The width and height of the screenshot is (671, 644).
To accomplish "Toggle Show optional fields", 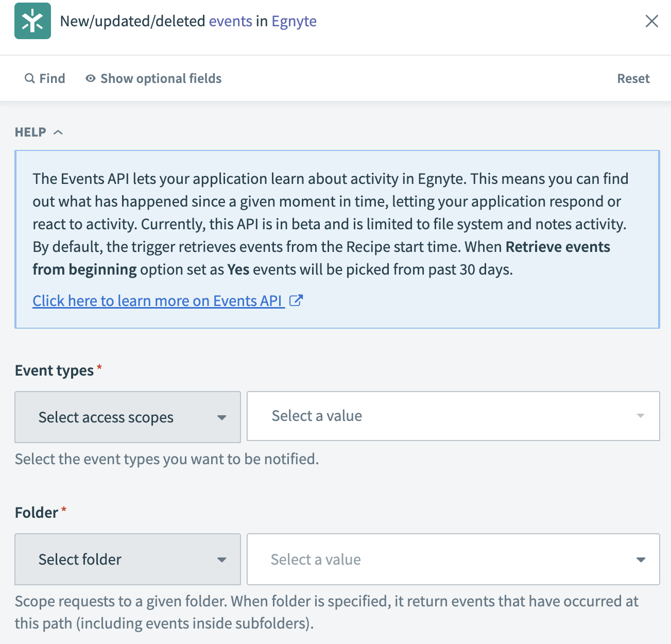I will click(x=161, y=78).
